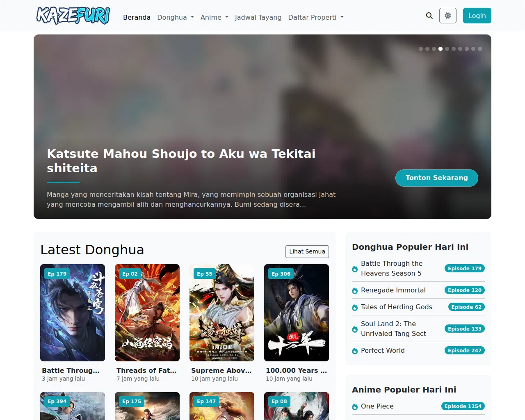Open the Jadwal Tayang schedule page
The image size is (525, 420).
(258, 17)
